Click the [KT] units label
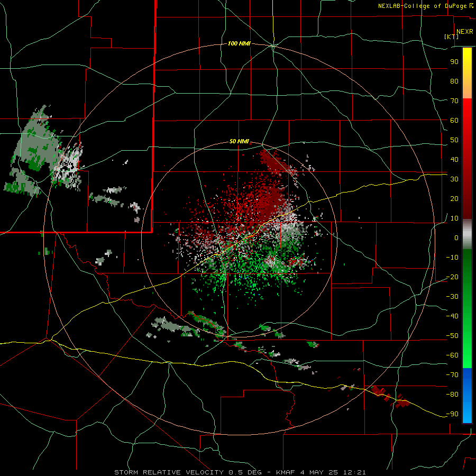Image resolution: width=476 pixels, height=476 pixels. click(452, 36)
